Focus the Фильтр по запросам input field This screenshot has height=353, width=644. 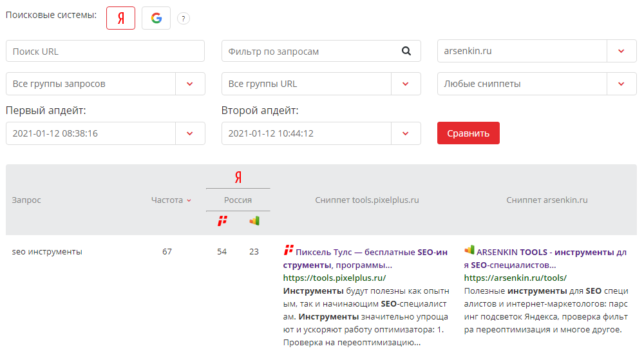(321, 51)
